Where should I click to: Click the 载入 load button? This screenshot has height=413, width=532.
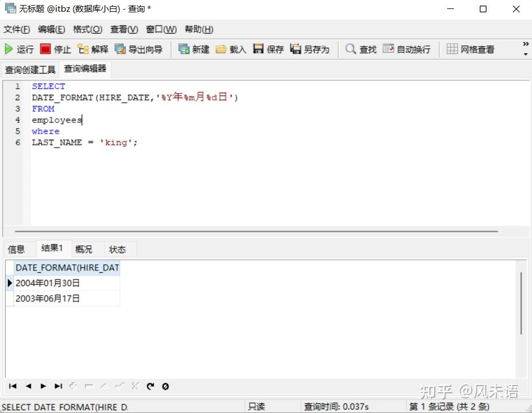tap(230, 49)
